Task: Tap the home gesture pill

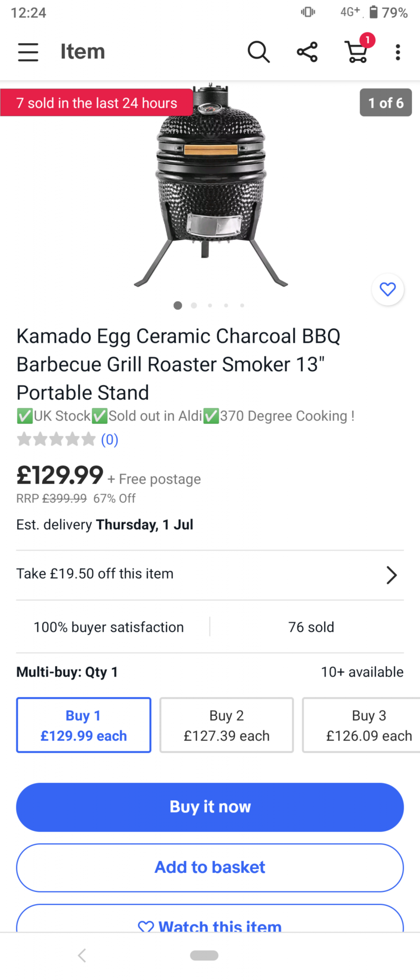Action: [204, 955]
